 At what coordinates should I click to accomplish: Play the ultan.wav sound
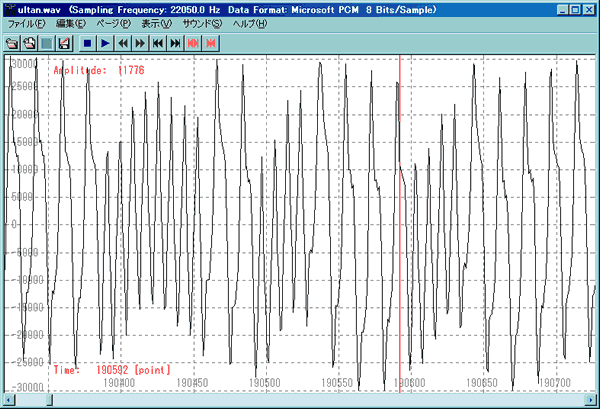click(105, 44)
